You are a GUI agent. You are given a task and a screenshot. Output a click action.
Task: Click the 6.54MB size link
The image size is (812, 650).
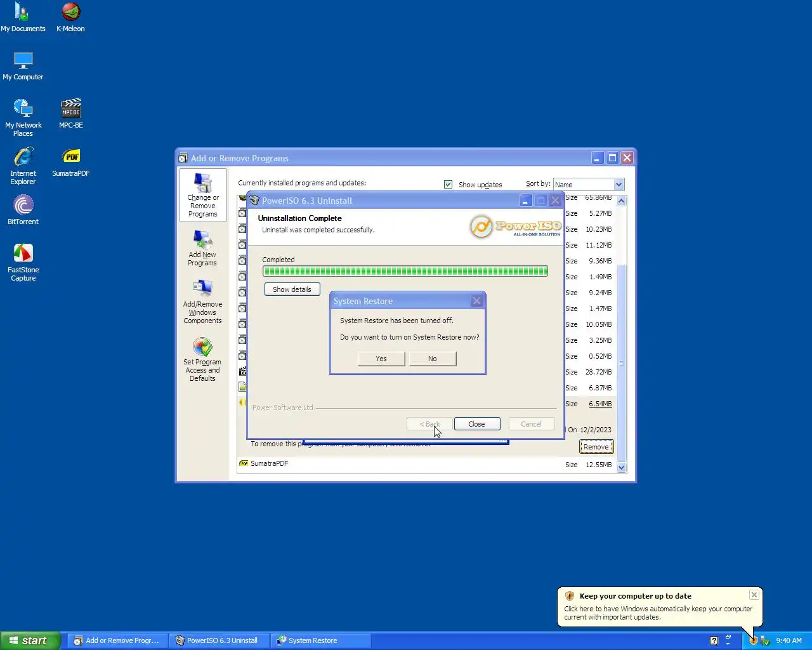tap(600, 404)
